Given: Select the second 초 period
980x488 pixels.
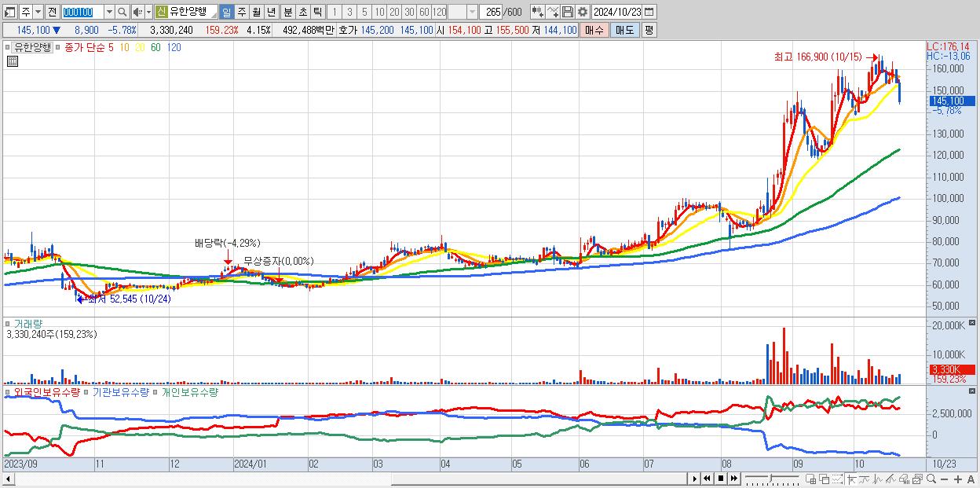Looking at the screenshot, I should 303,12.
